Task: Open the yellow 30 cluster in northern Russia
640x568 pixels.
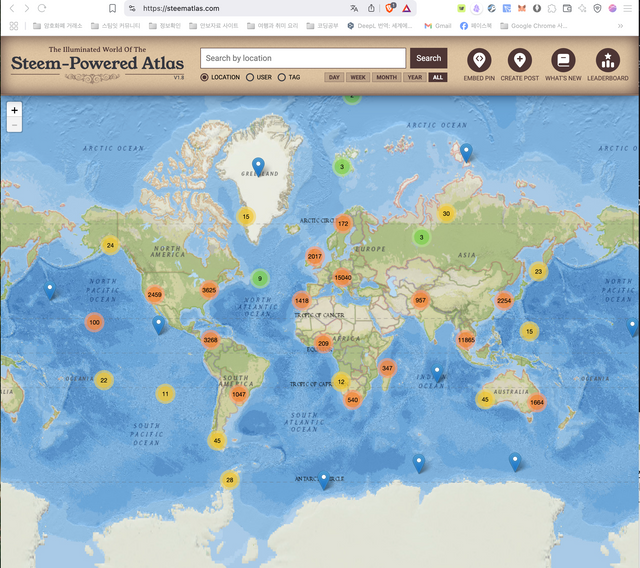Action: tap(446, 213)
